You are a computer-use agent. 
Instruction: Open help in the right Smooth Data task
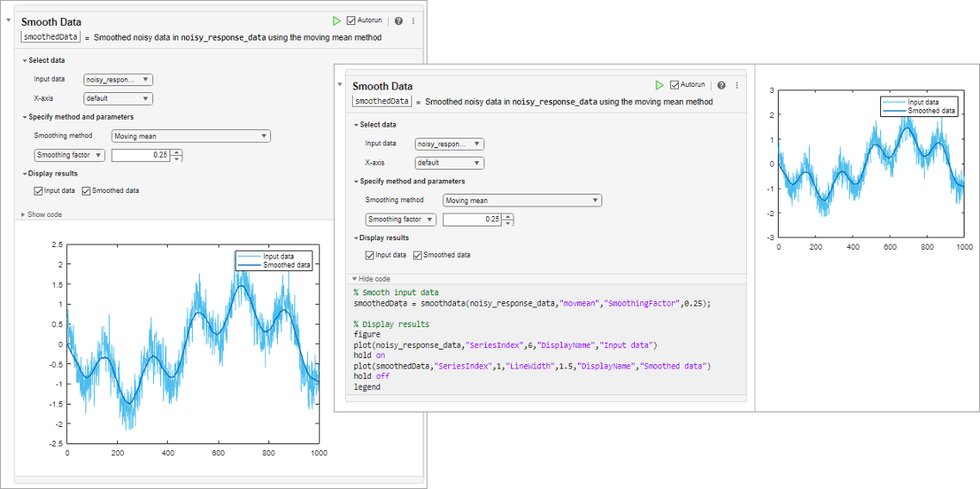(721, 85)
